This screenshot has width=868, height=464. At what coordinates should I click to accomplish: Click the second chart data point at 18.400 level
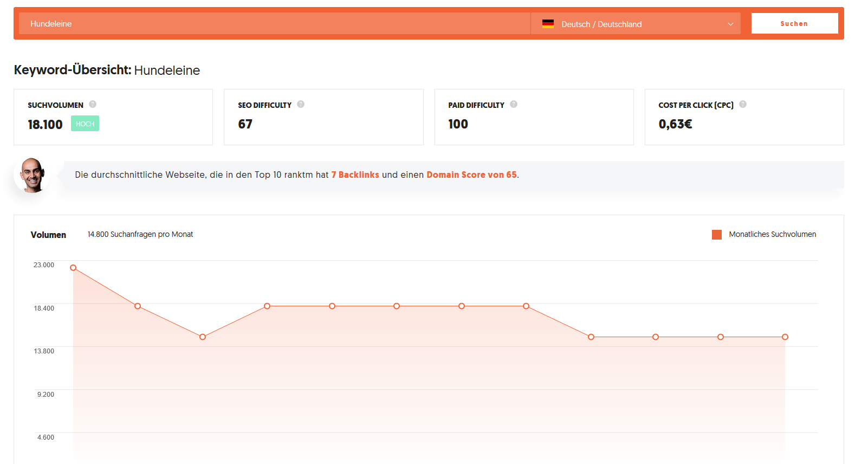click(x=138, y=306)
